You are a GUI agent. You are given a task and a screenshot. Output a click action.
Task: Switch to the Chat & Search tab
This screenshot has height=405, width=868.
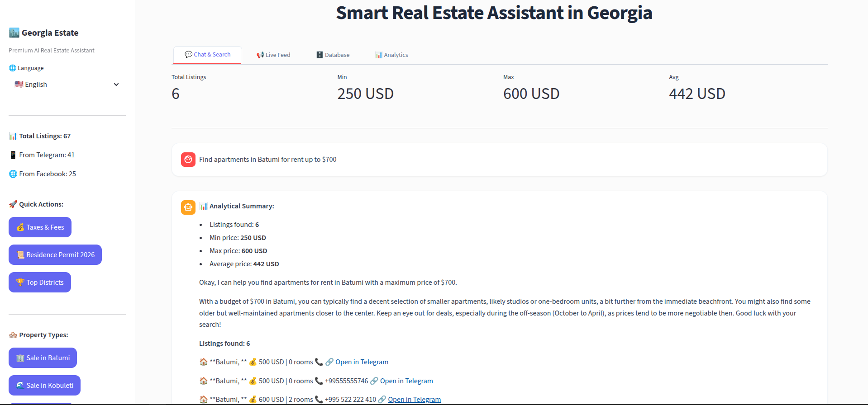[x=208, y=55]
